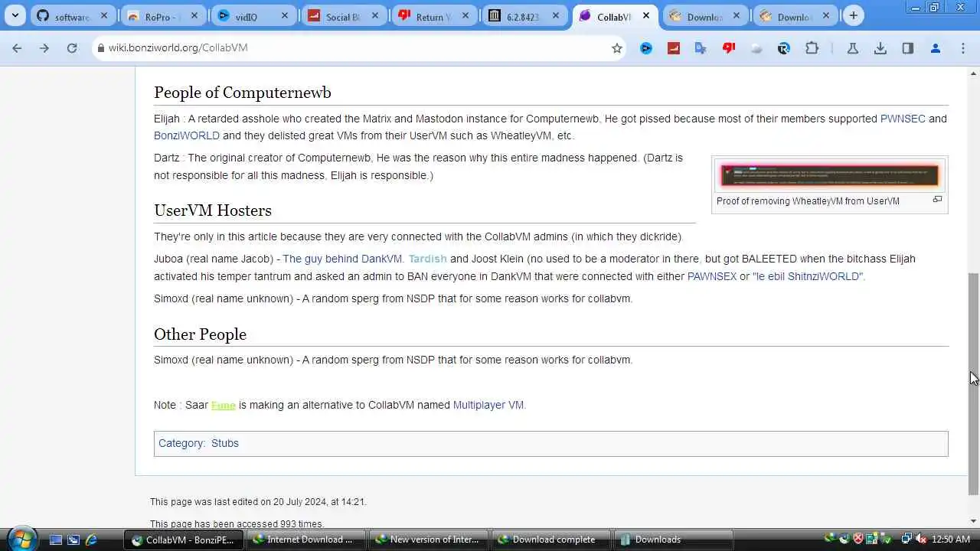Expand the tab search dropdown arrow
Viewport: 980px width, 551px height.
coord(15,15)
